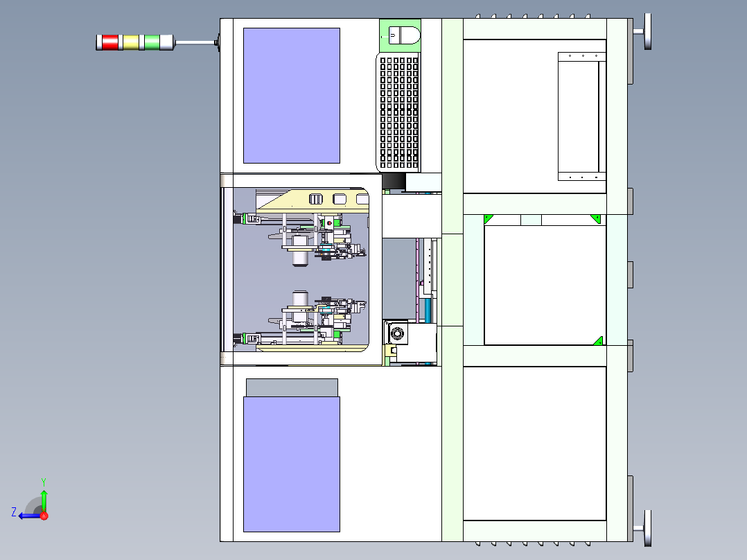The height and width of the screenshot is (560, 747).
Task: Select the gray panel above the lower blue window
Action: pos(292,387)
